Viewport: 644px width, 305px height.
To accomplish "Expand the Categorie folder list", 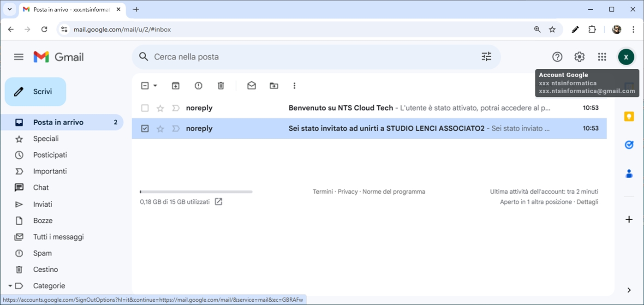I will pos(10,286).
